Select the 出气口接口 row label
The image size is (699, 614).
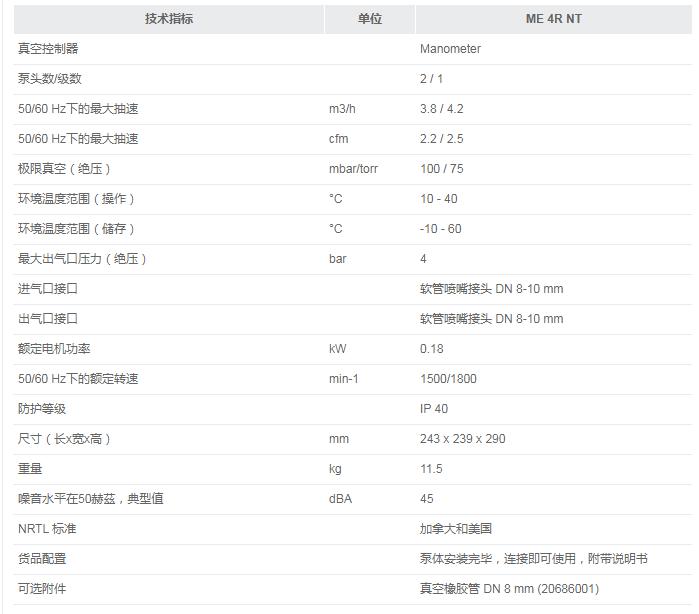click(x=48, y=318)
